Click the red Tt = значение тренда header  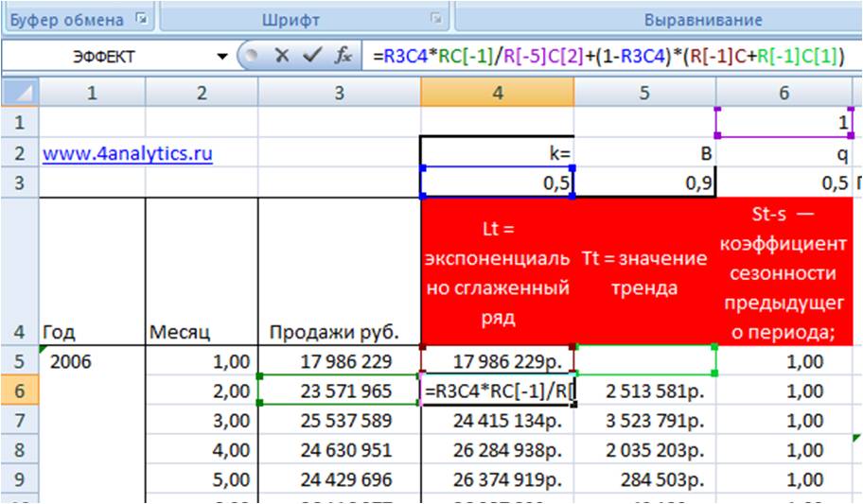(644, 271)
